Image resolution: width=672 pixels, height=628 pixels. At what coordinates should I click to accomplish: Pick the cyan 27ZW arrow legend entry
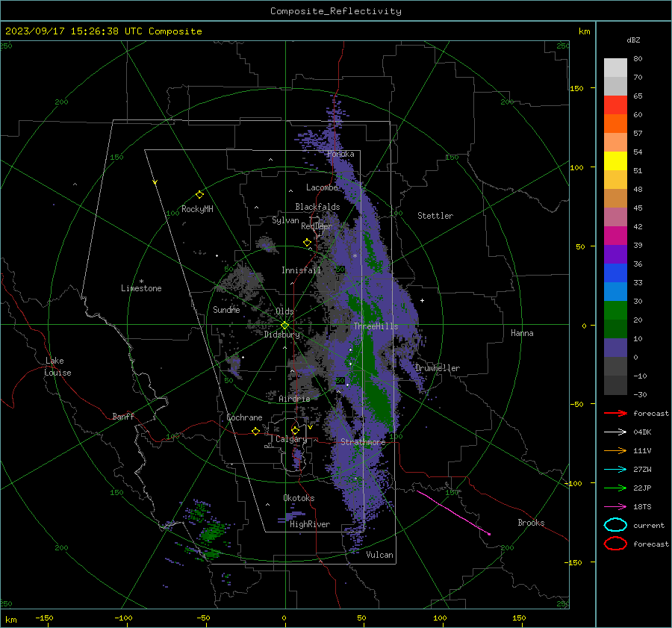pos(615,470)
